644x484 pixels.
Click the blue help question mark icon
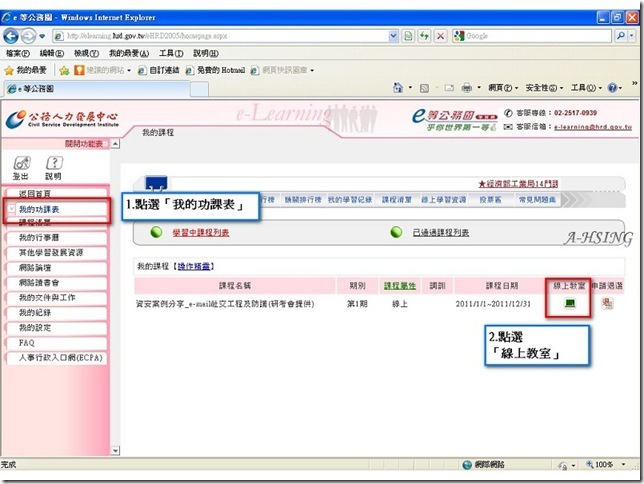pos(612,88)
